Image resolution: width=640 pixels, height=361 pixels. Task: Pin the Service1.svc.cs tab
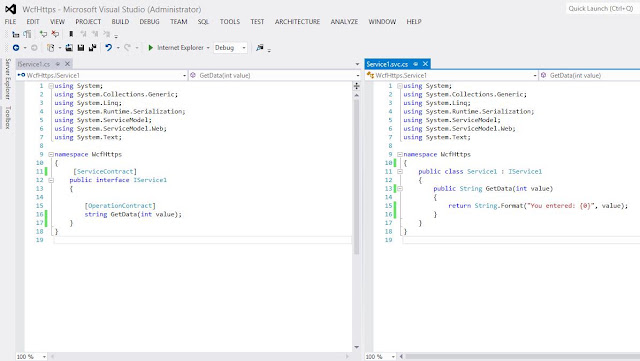coord(416,64)
